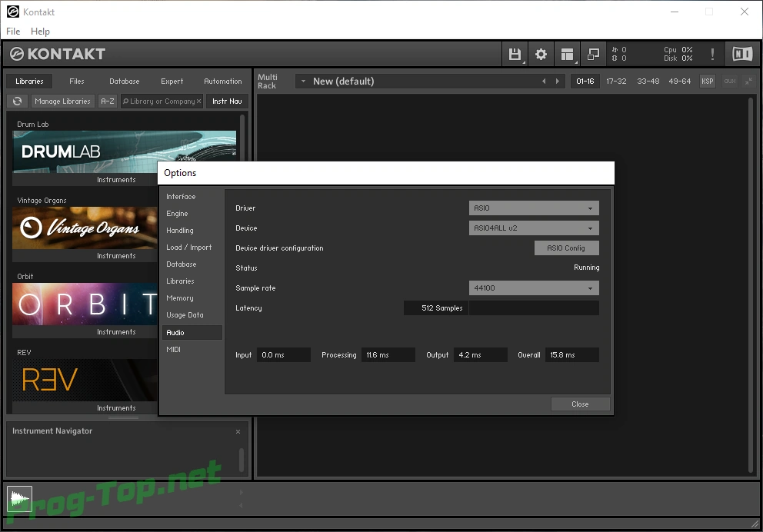Image resolution: width=763 pixels, height=532 pixels.
Task: Open the Sample rate dropdown 44100
Action: [534, 288]
